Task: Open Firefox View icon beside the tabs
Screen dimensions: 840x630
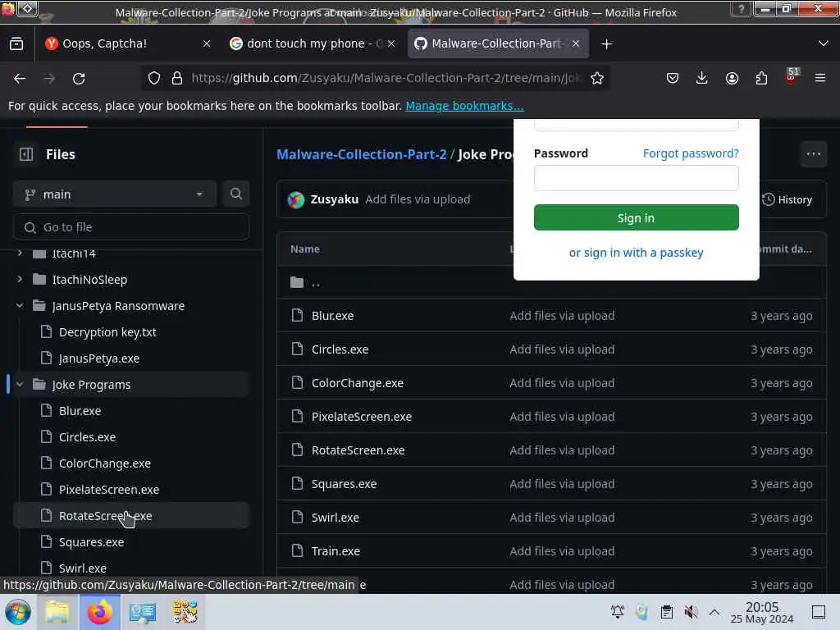Action: point(16,44)
